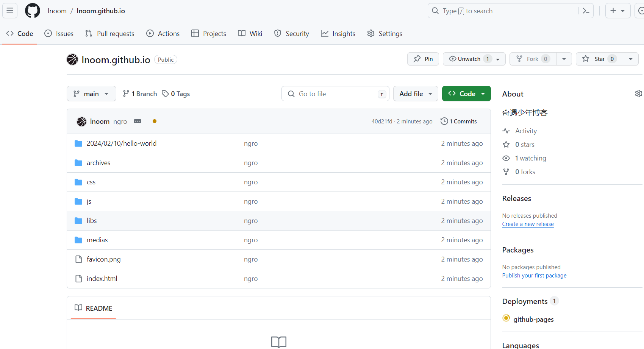Open the Pull requests tab

click(110, 34)
